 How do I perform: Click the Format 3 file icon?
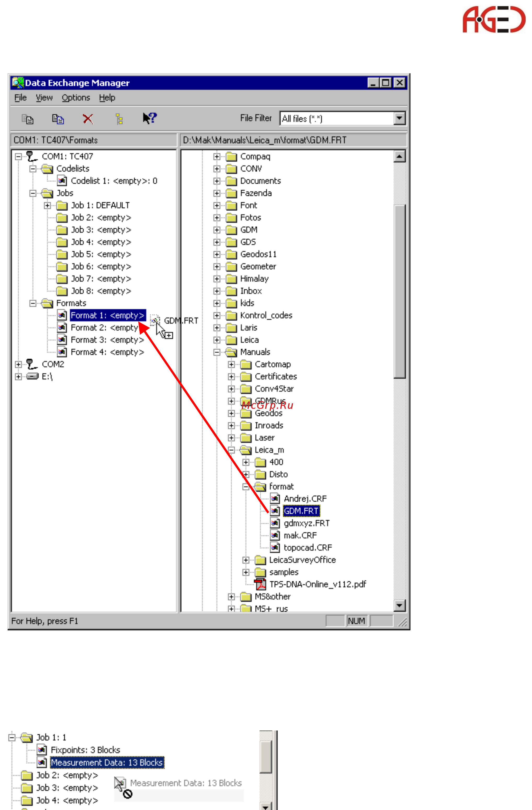62,340
